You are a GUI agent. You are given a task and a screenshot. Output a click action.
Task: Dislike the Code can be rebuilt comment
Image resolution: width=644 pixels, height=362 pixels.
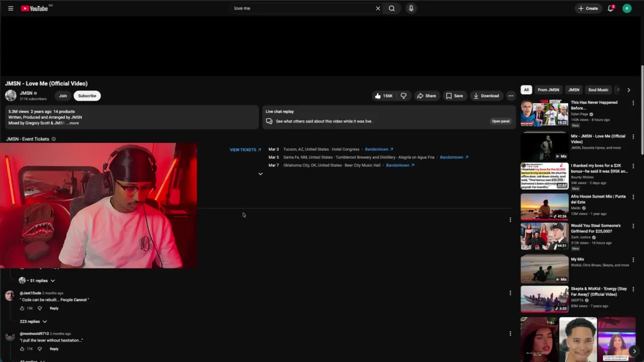(x=40, y=308)
